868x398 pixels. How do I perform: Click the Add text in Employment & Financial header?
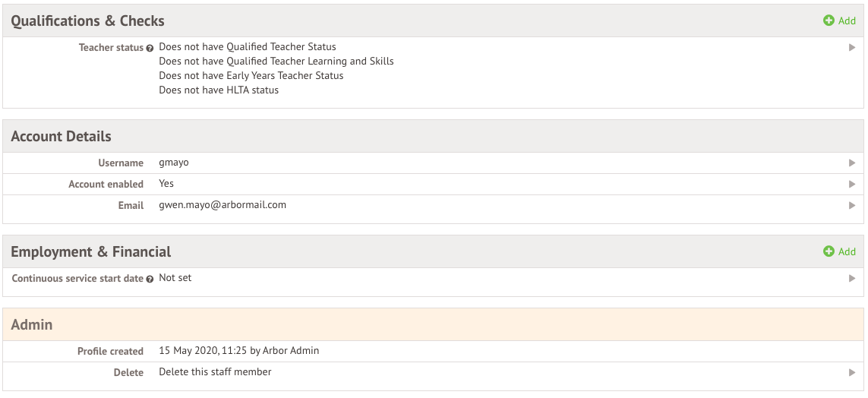coord(847,251)
